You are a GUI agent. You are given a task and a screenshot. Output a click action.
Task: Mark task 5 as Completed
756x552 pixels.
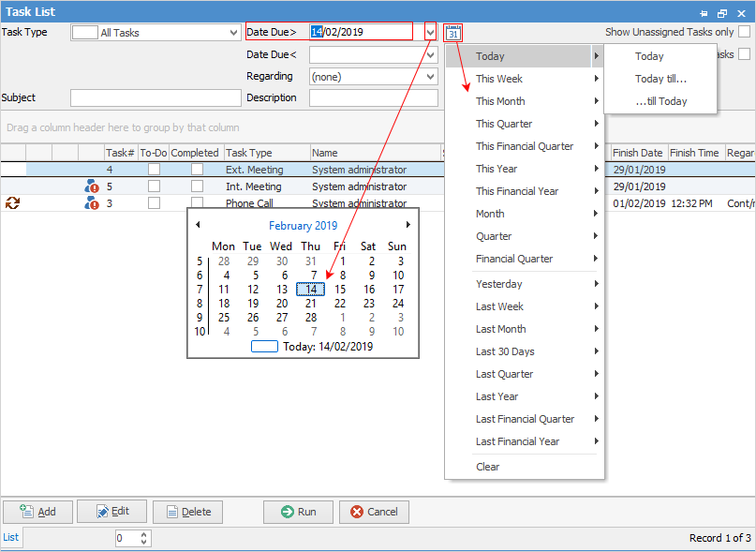click(x=197, y=186)
